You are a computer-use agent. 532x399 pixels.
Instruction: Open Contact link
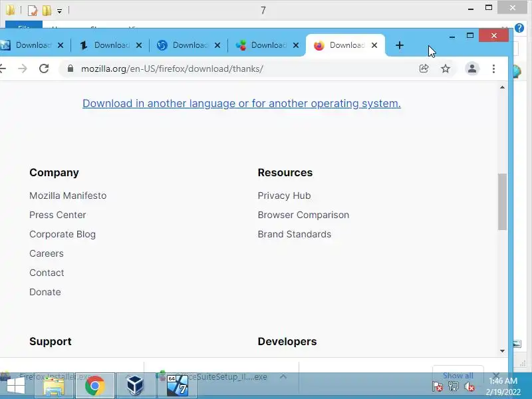point(47,273)
